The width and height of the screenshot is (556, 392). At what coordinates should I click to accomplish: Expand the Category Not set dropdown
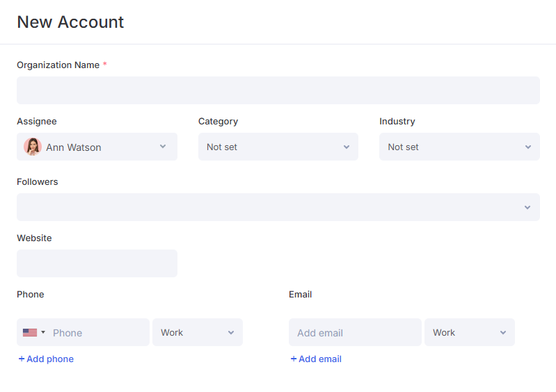click(x=278, y=147)
